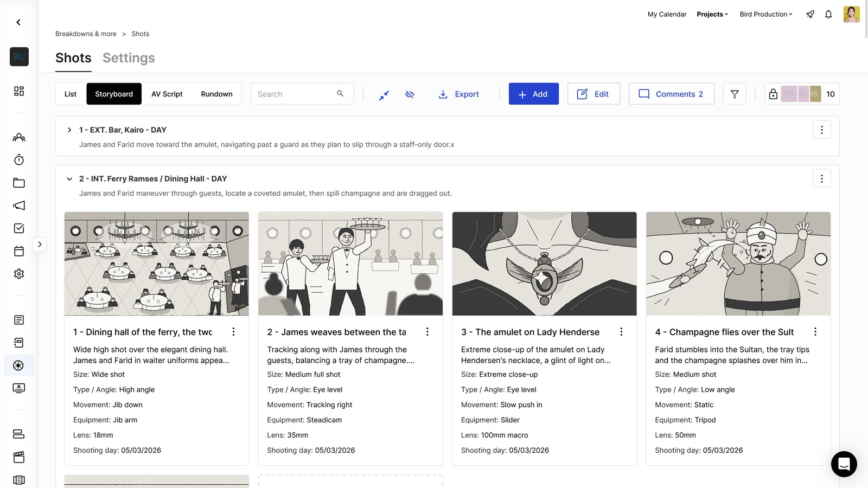Screen dimensions: 868x488
Task: Open the settings gear icon in sidebar
Action: pos(19,274)
